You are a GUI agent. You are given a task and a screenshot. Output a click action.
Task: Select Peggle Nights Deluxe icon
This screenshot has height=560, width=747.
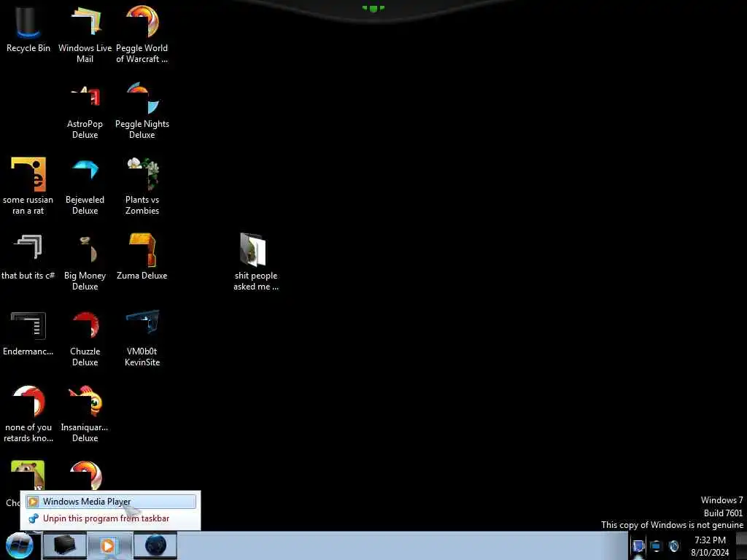pyautogui.click(x=142, y=111)
